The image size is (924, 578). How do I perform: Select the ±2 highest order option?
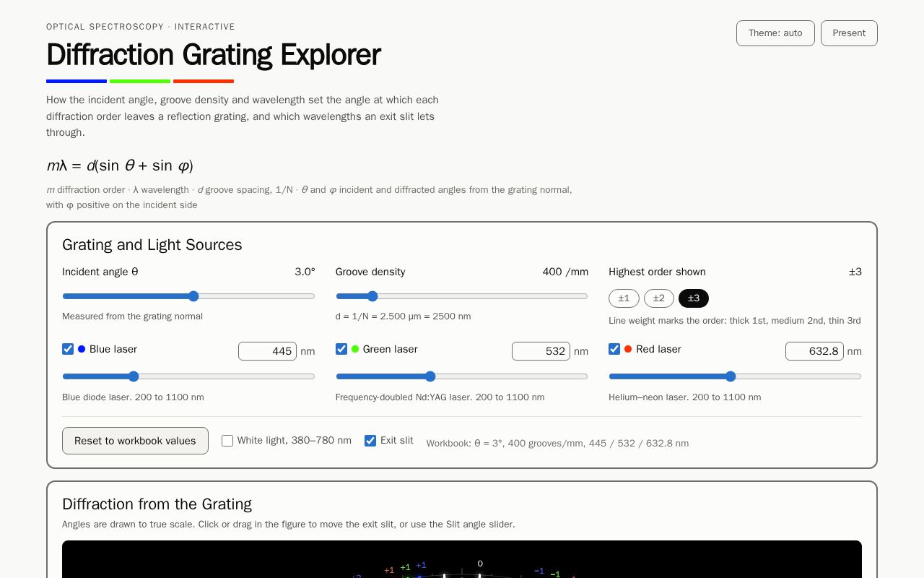(659, 298)
